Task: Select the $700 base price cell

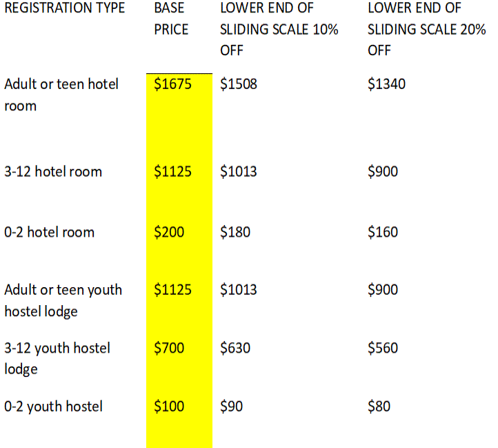Action: (x=169, y=348)
